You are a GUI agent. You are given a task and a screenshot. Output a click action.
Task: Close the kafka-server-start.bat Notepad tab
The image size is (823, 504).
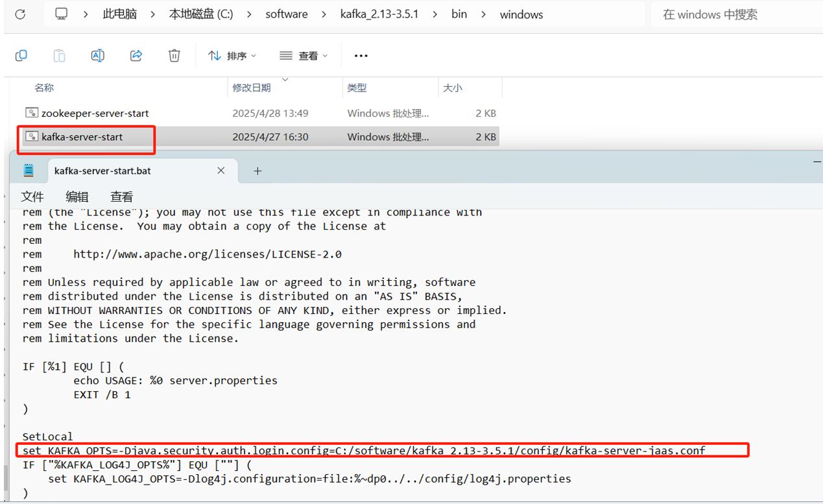click(221, 171)
